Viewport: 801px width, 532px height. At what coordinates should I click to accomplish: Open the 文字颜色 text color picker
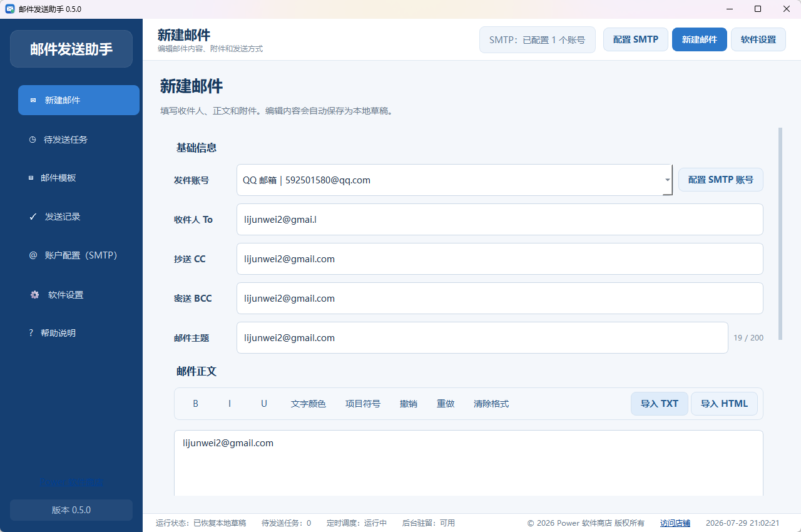pos(309,404)
